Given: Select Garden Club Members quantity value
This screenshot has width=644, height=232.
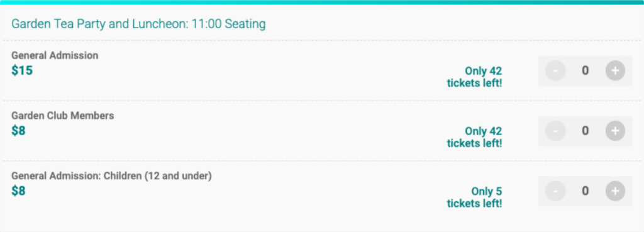Looking at the screenshot, I should point(586,131).
